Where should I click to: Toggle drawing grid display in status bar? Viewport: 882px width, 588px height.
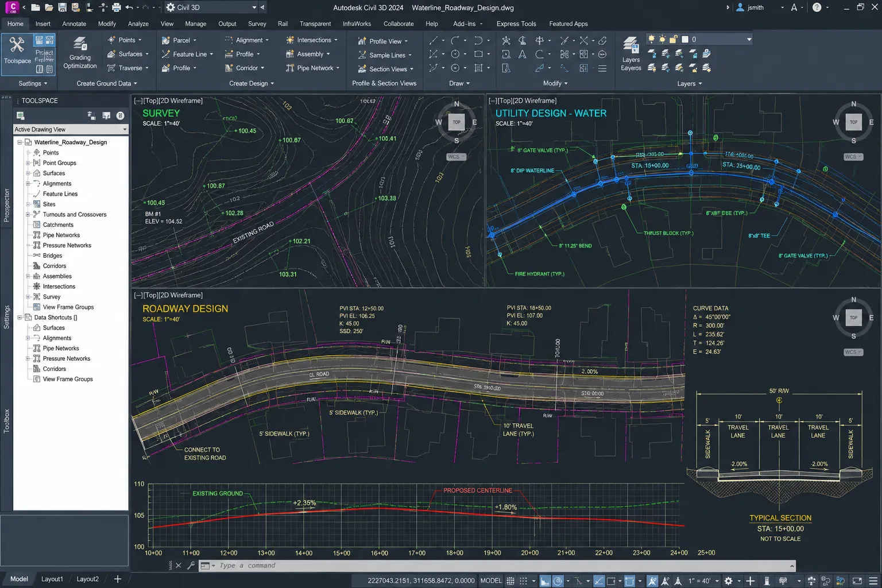tap(510, 581)
